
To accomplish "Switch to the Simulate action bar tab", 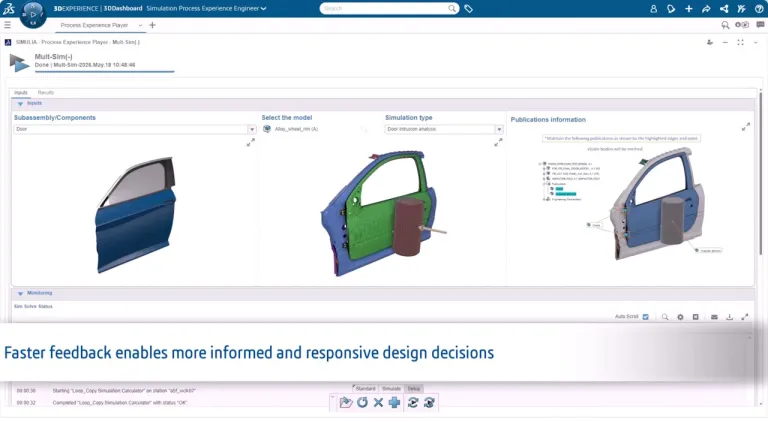I will 391,389.
